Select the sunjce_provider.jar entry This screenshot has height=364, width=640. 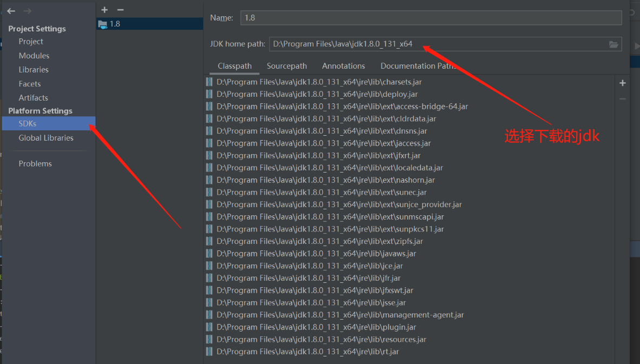click(x=339, y=204)
